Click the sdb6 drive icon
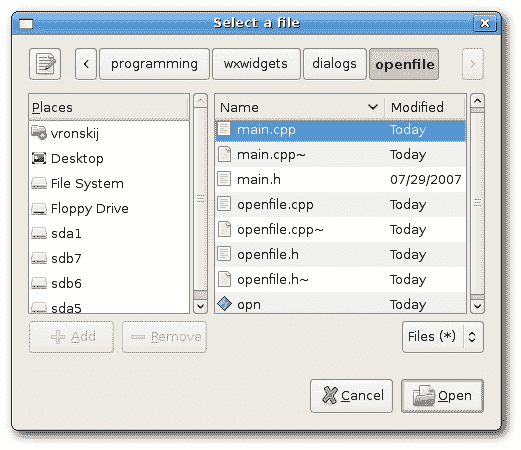Image resolution: width=521 pixels, height=450 pixels. coord(39,283)
